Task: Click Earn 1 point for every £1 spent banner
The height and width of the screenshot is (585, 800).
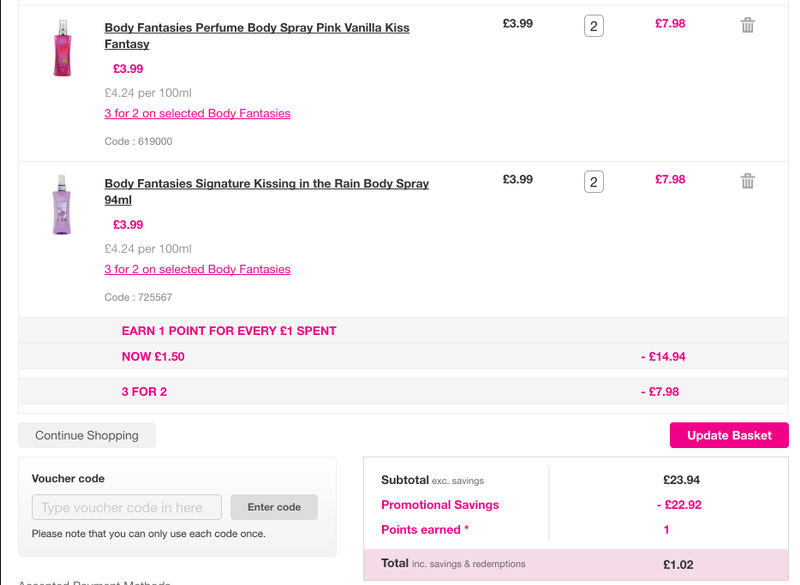Action: tap(229, 331)
